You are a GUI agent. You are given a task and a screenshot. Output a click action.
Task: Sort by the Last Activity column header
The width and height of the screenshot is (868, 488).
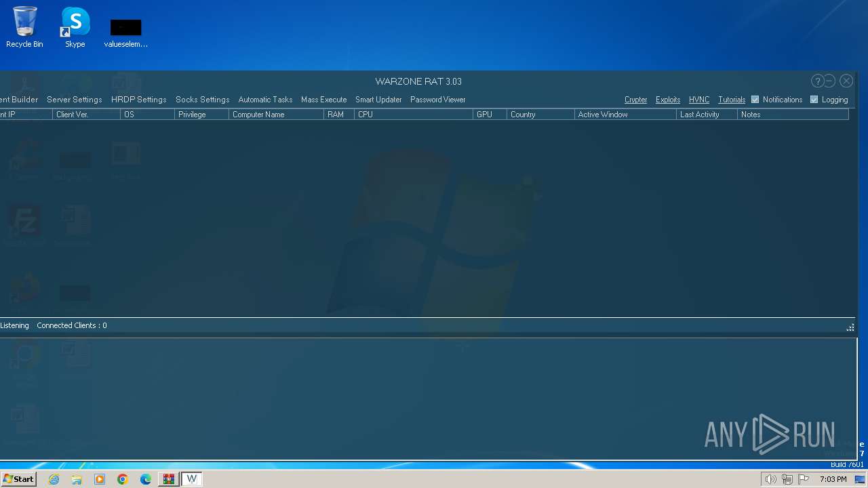707,115
